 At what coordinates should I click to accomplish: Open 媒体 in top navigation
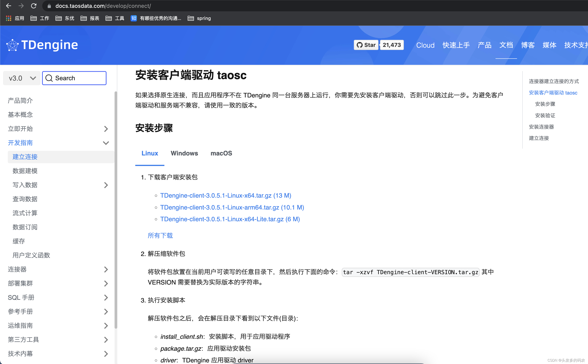[549, 45]
